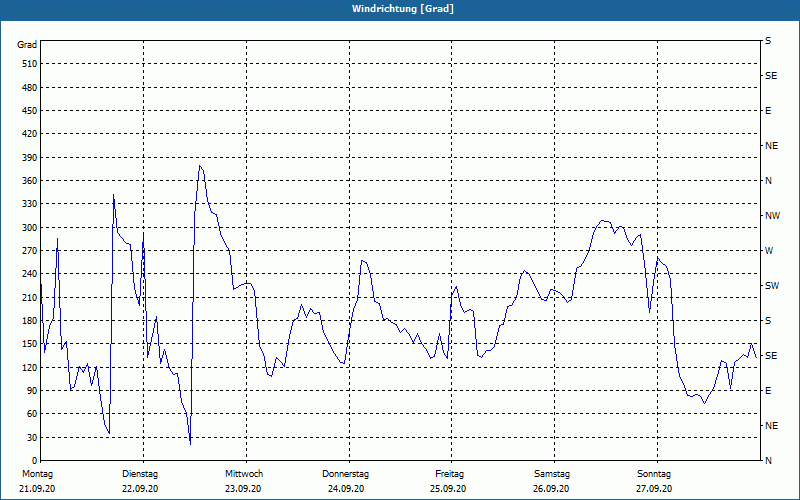Click the date '21.09.20'
Image resolution: width=800 pixels, height=500 pixels.
(x=37, y=489)
